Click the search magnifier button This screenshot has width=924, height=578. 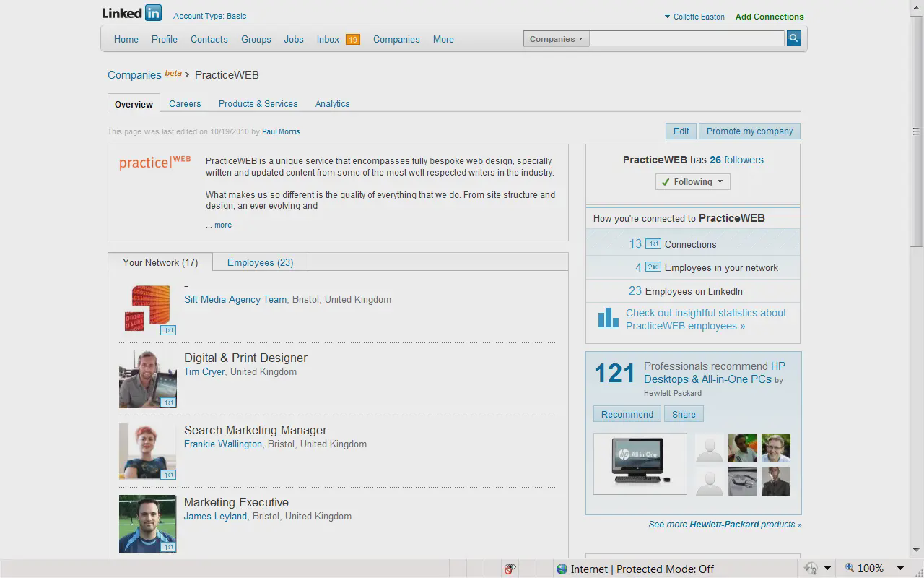coord(793,39)
